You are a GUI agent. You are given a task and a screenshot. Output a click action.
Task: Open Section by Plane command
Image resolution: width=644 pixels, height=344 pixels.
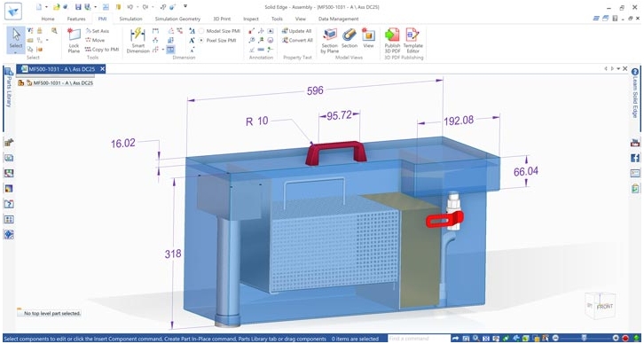pos(329,40)
